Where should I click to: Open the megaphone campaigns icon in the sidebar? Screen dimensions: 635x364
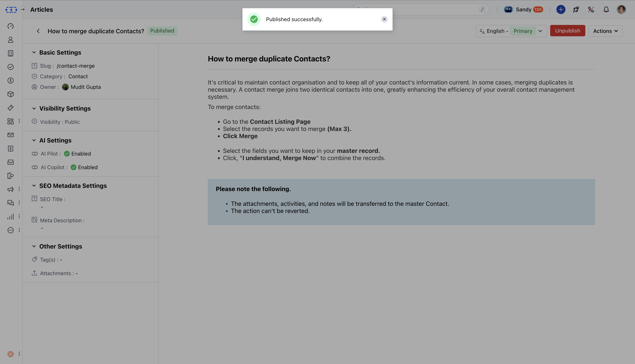(x=11, y=189)
